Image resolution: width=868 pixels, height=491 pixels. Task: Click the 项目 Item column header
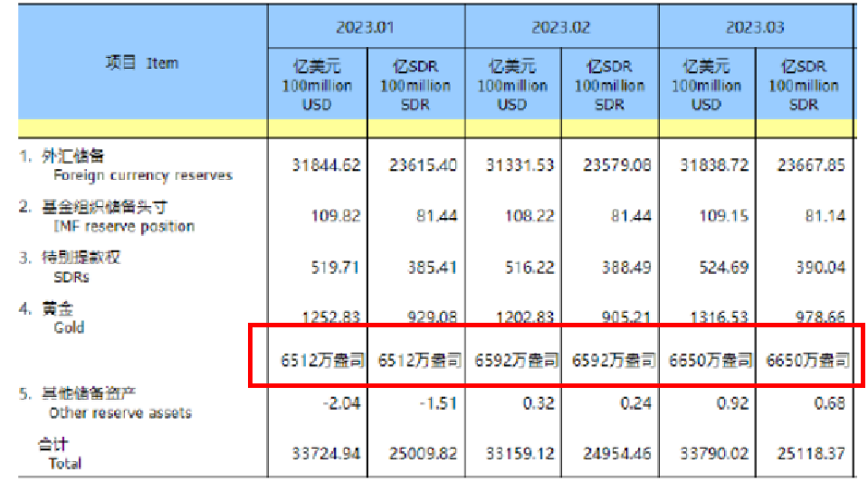click(142, 63)
